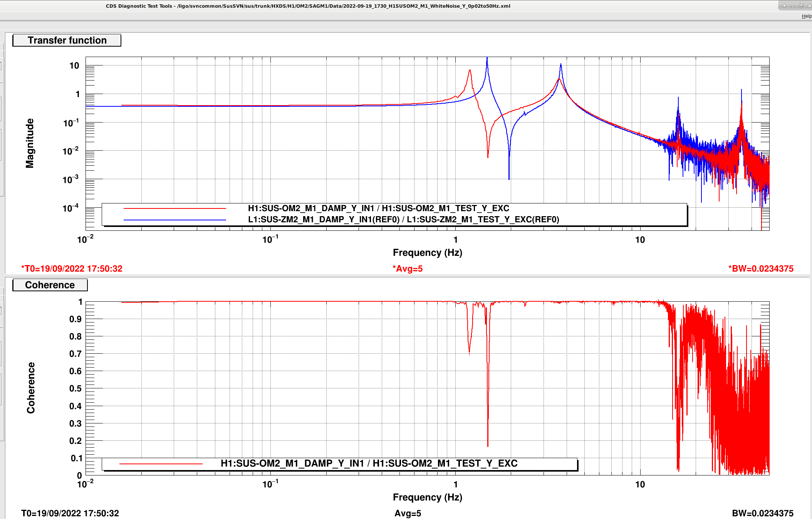Click Frequency (Hz) label under Transfer function plot
The width and height of the screenshot is (812, 519).
pyautogui.click(x=427, y=253)
